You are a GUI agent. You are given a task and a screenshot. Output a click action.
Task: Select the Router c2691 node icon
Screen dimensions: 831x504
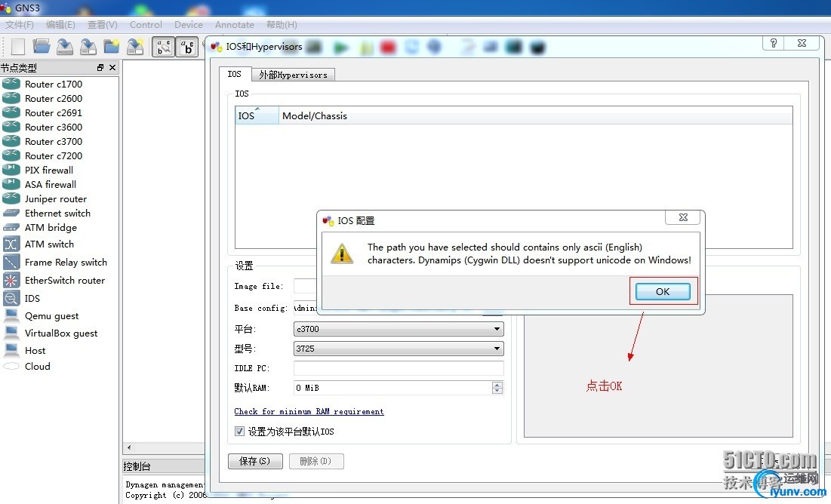(x=11, y=112)
